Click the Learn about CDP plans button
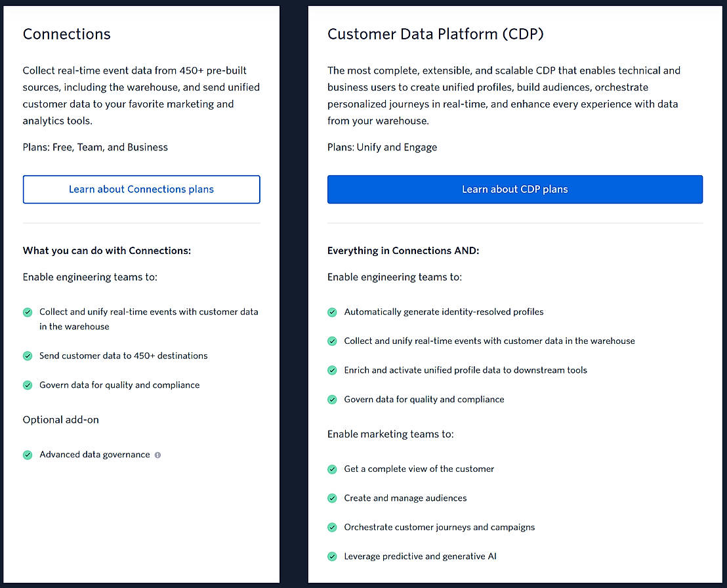The width and height of the screenshot is (727, 588). point(514,189)
